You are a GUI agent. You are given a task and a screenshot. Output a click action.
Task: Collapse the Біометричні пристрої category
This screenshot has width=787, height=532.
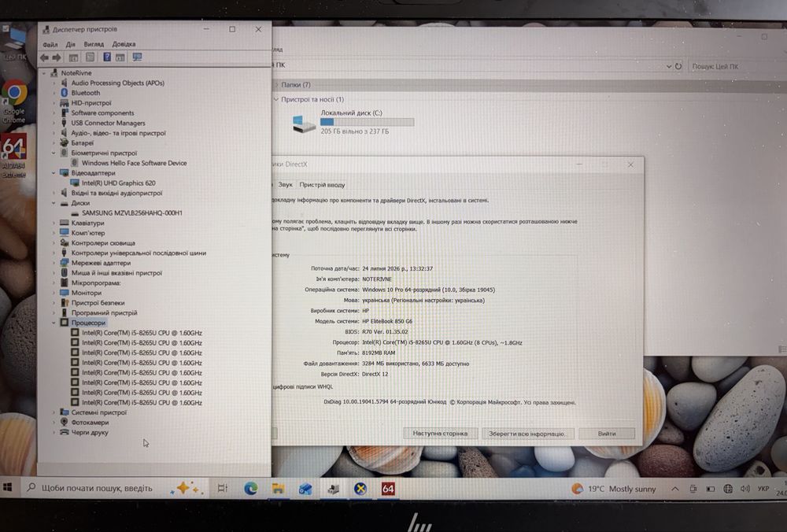pos(54,153)
